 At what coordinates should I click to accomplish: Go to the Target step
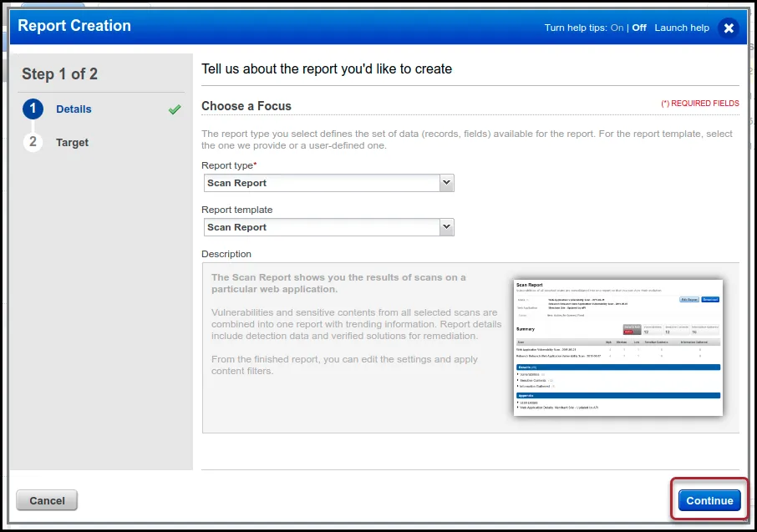point(73,143)
